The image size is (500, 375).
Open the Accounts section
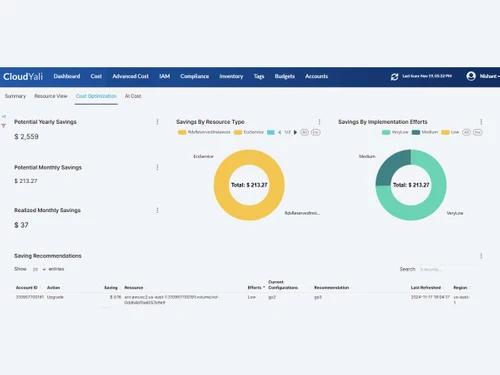click(x=316, y=76)
